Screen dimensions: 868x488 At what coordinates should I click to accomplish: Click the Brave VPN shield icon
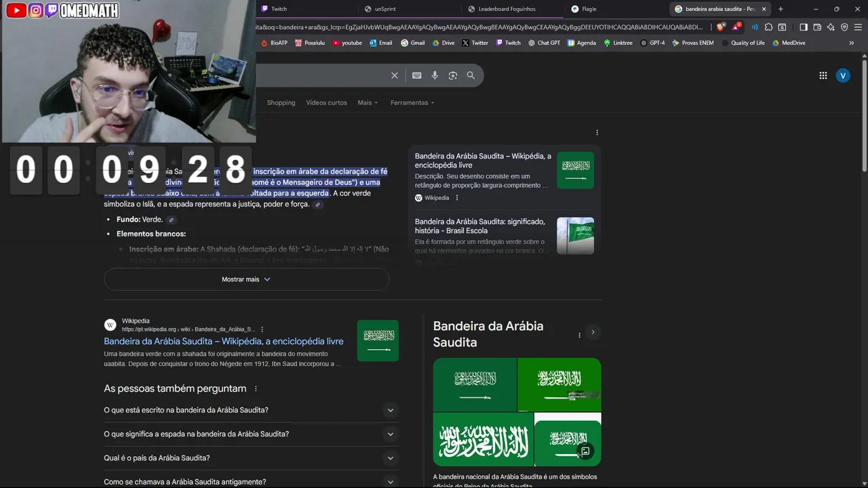pyautogui.click(x=844, y=27)
